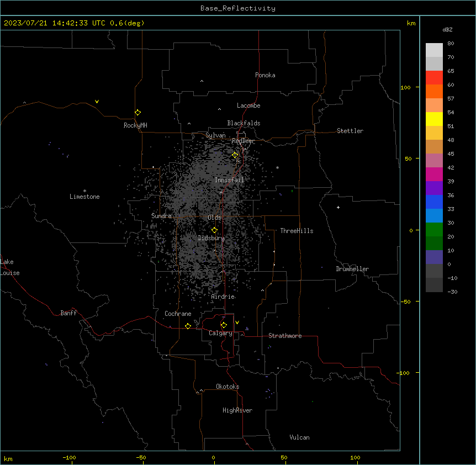Click the Sylvan city label
The height and width of the screenshot is (465, 476).
pos(215,135)
